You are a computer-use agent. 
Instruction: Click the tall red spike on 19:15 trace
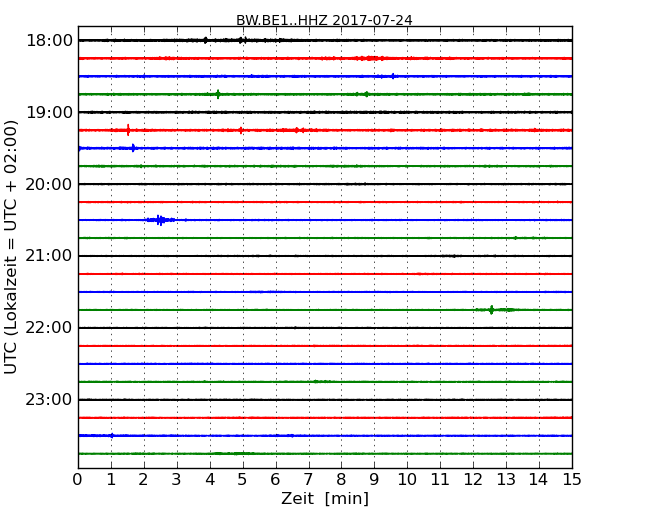point(128,130)
